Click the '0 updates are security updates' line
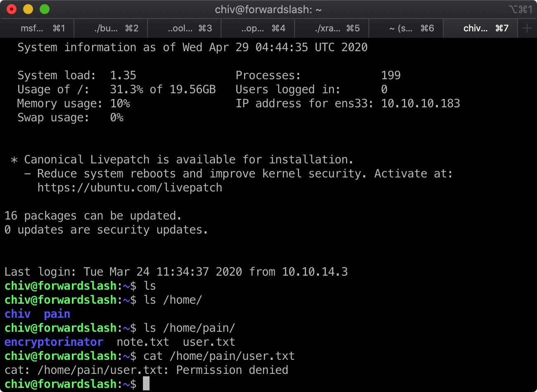 coord(106,230)
